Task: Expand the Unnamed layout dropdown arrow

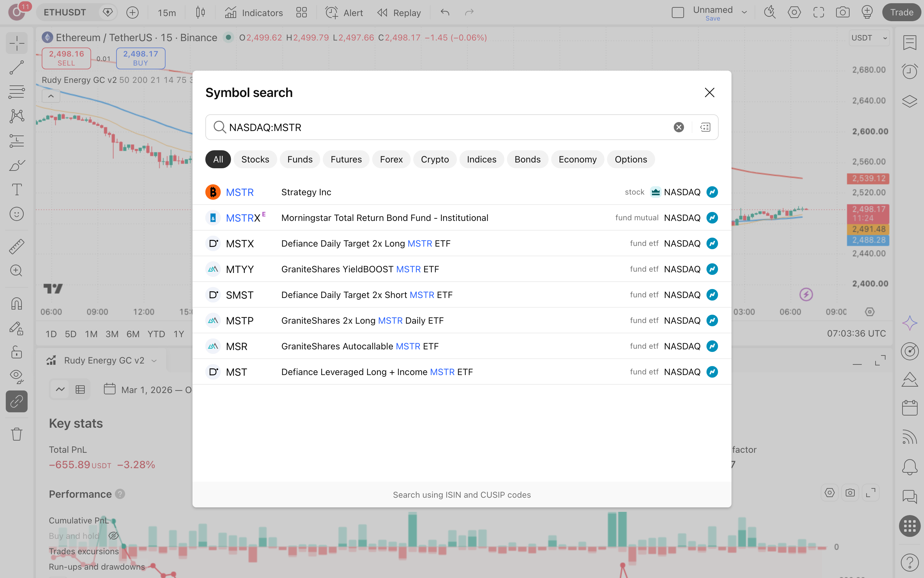Action: (x=744, y=12)
